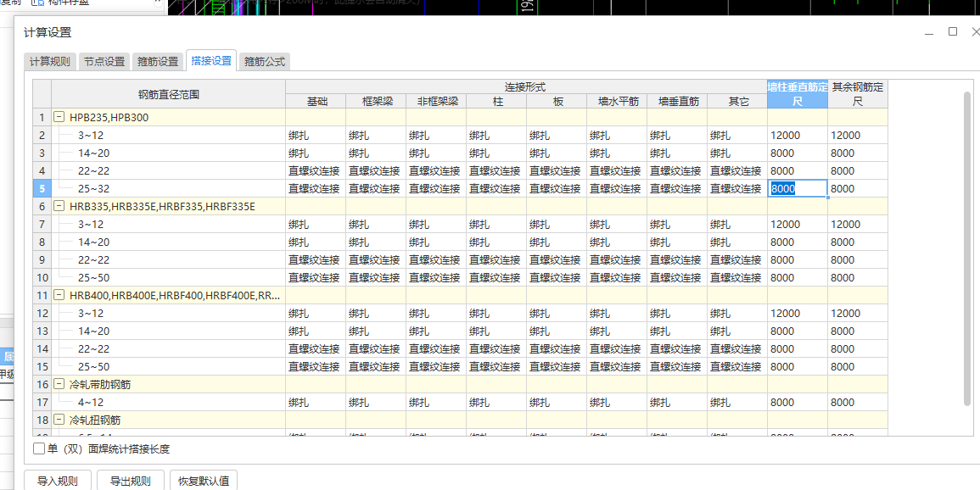Click the 墙柱垂直筋定尺 column header
Viewport: 980px width, 490px height.
(798, 94)
